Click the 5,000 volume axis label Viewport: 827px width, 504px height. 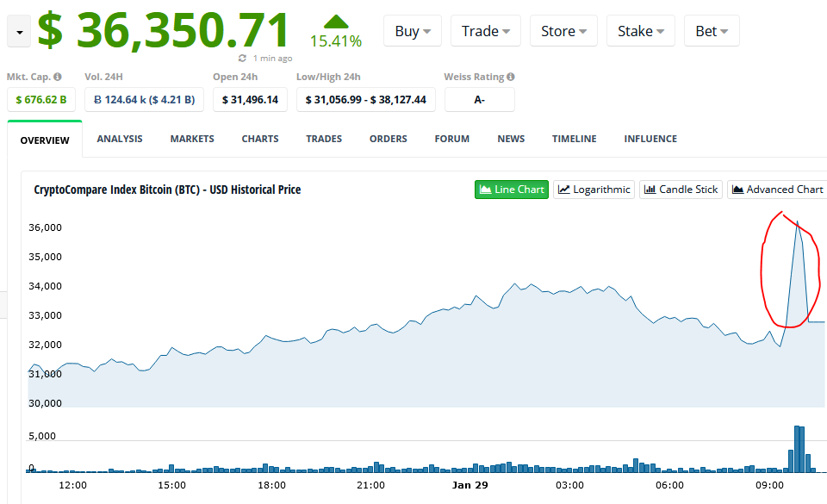pos(41,436)
